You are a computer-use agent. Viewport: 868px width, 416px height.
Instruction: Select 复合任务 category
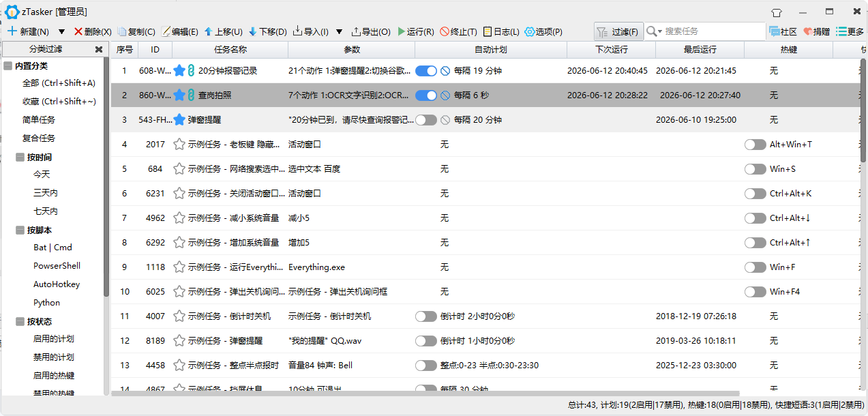[39, 138]
